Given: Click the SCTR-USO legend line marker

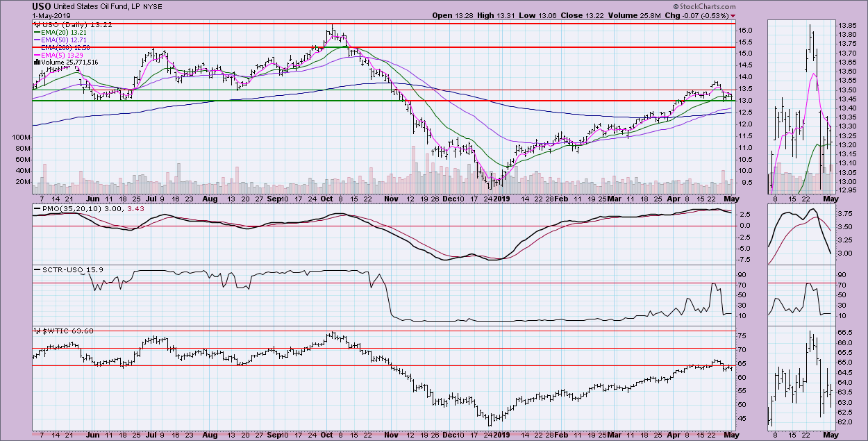Looking at the screenshot, I should point(38,268).
